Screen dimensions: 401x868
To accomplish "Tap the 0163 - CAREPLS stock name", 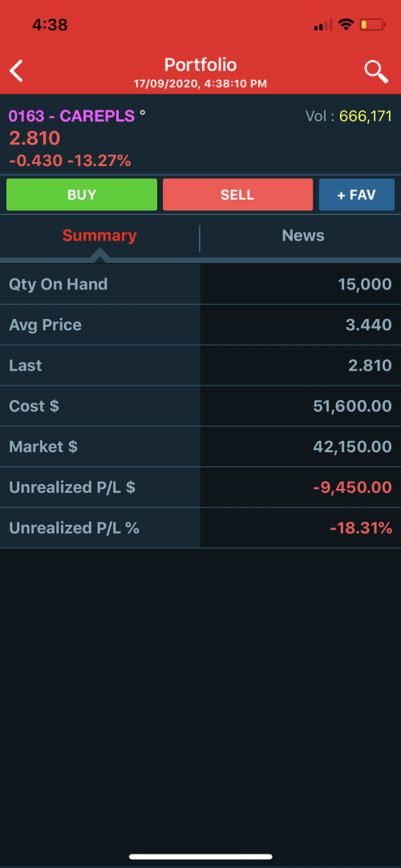I will pos(71,116).
